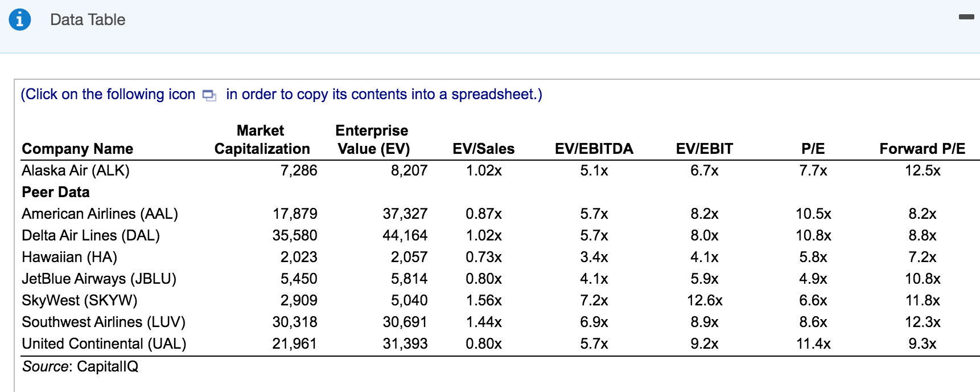The image size is (980, 392).
Task: Click Alaska Air Forward P/E 12.5x
Action: (x=923, y=170)
